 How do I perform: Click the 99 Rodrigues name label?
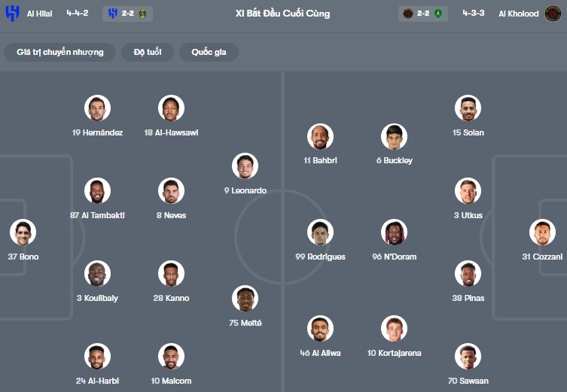(x=321, y=257)
